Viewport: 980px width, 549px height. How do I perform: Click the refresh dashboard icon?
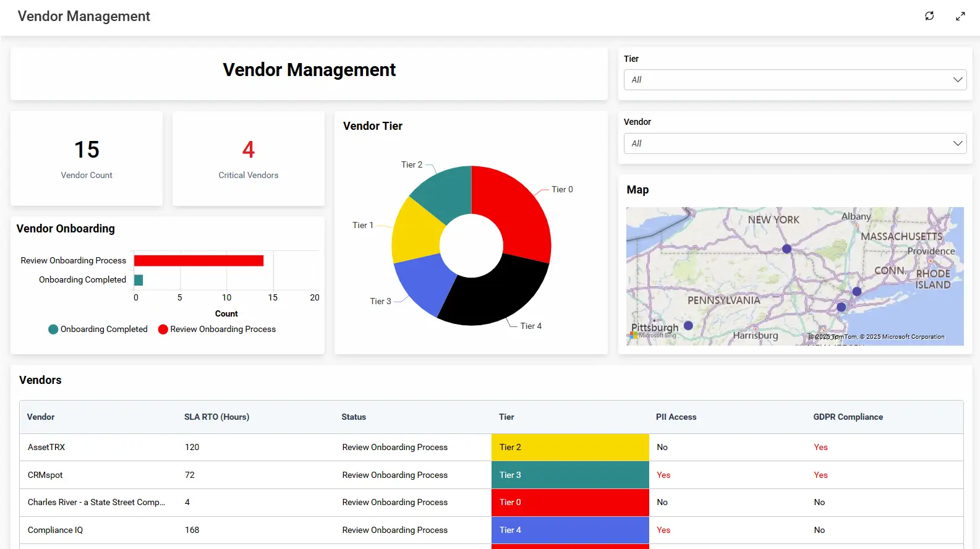click(x=929, y=16)
